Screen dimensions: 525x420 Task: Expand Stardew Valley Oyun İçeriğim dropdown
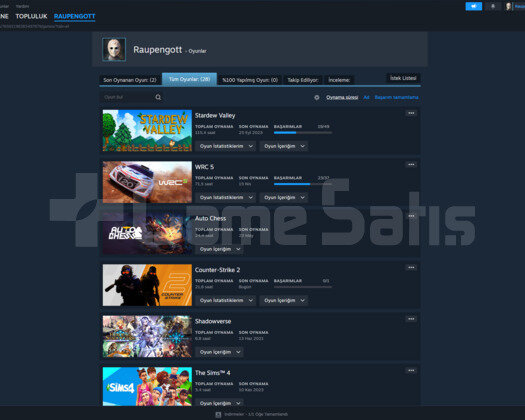click(284, 146)
